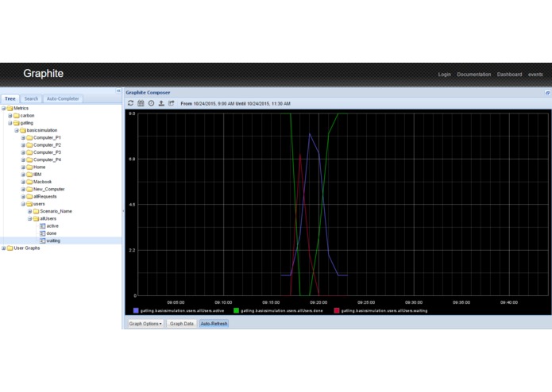552x392 pixels.
Task: Collapse the Metrics tree node
Action: point(3,108)
